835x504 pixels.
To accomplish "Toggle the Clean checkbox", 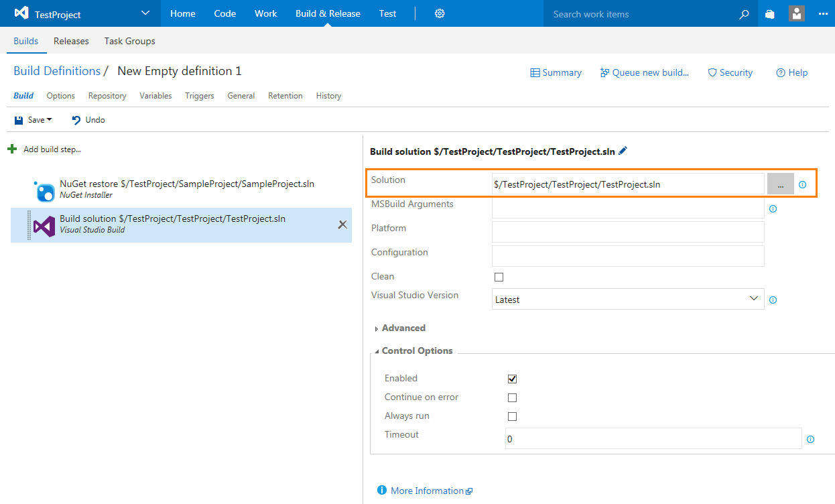I will [499, 277].
